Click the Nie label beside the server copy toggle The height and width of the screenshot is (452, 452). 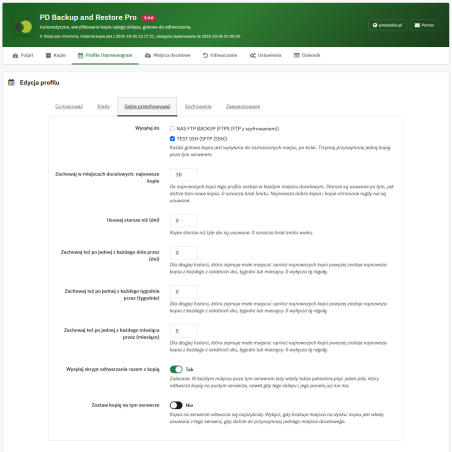click(189, 405)
